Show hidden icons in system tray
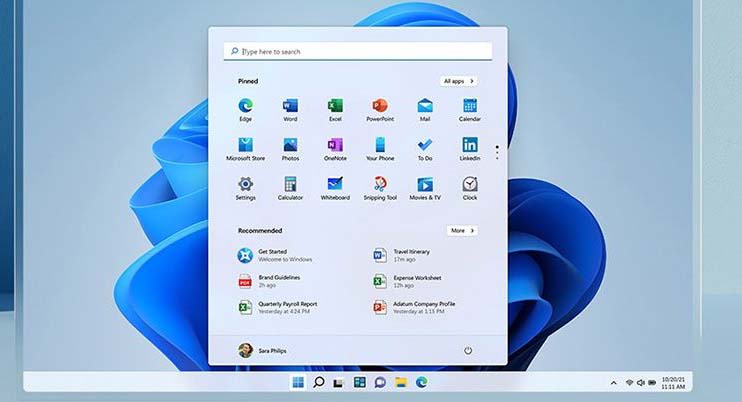Image resolution: width=742 pixels, height=402 pixels. (x=614, y=383)
